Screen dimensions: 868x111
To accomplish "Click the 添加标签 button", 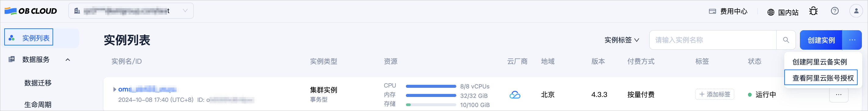I will (715, 95).
